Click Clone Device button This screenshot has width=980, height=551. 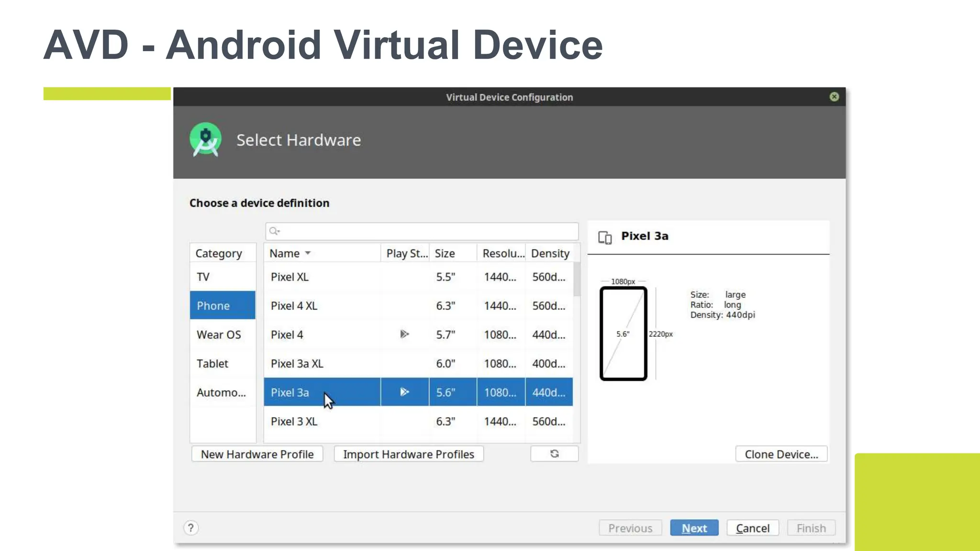click(781, 454)
